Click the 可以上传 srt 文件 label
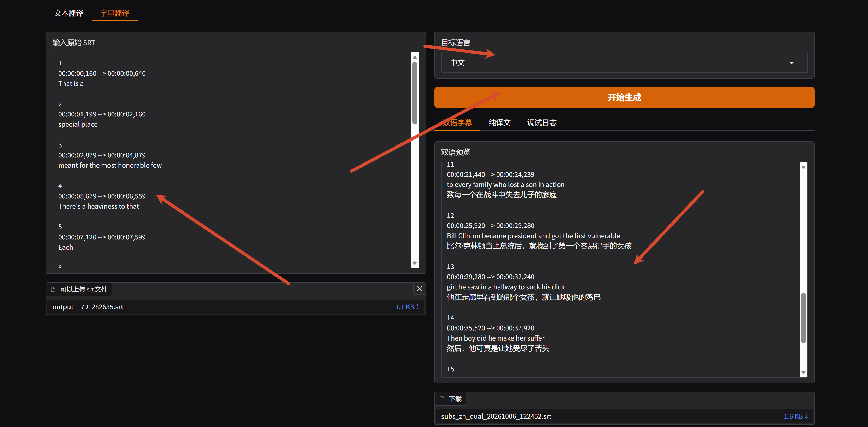The image size is (868, 427). coord(84,289)
